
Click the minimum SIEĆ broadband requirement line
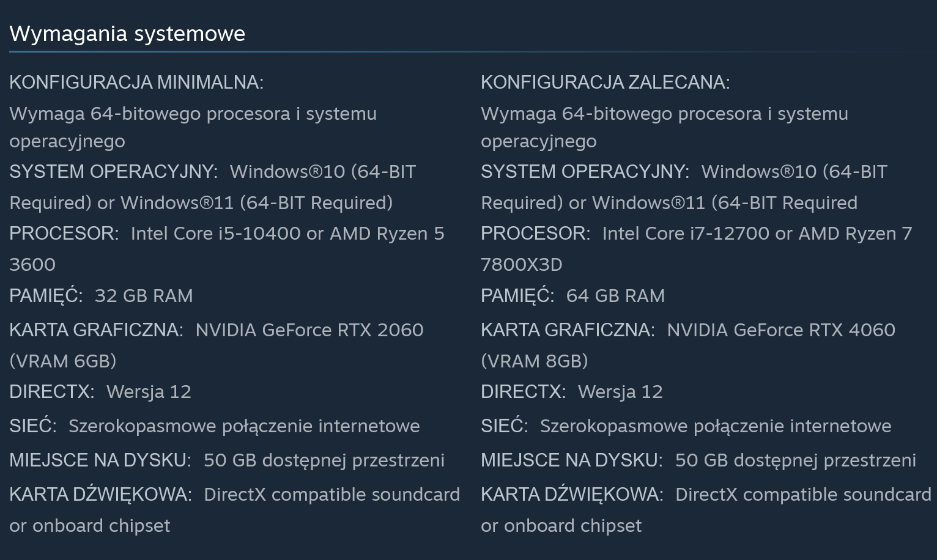pos(215,426)
